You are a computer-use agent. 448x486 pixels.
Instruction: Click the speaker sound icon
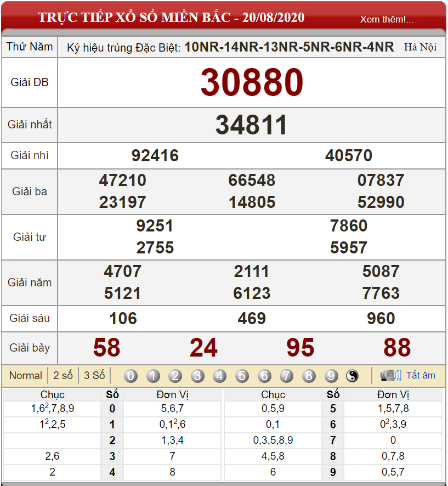tap(390, 375)
